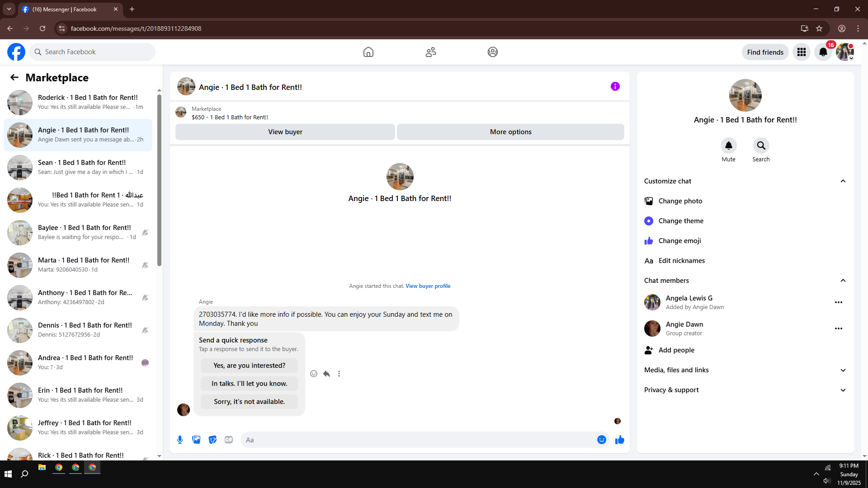Open the notifications bell

[823, 52]
